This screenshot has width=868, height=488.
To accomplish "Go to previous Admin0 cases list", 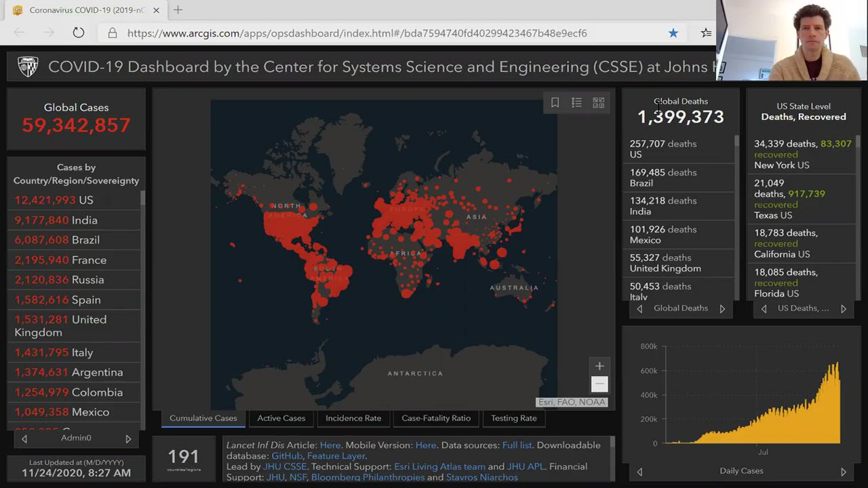I will coord(24,439).
